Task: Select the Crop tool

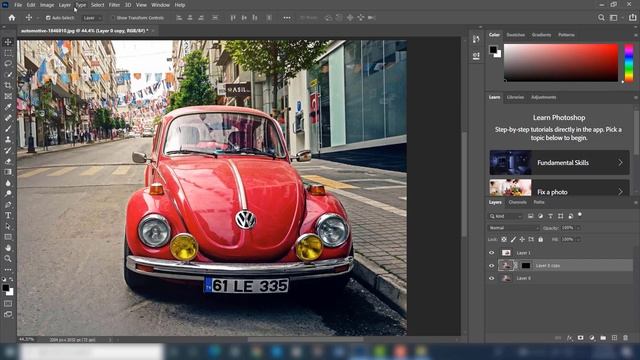Action: 8,85
